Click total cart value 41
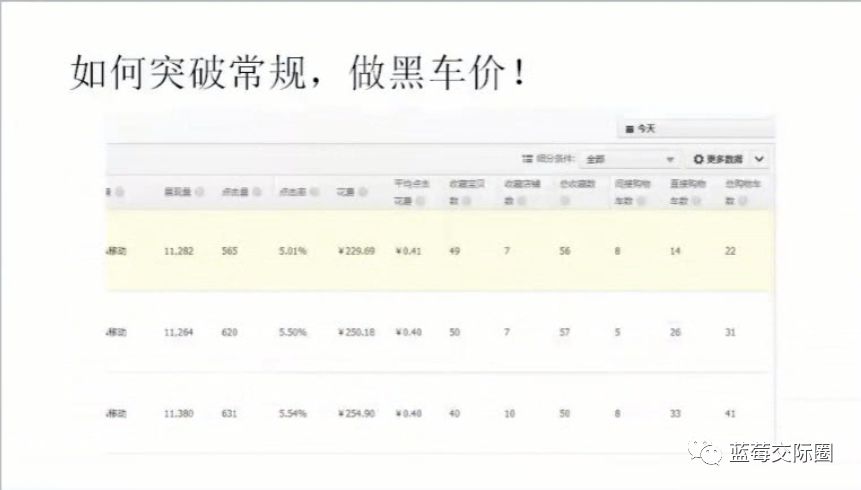 (x=730, y=414)
